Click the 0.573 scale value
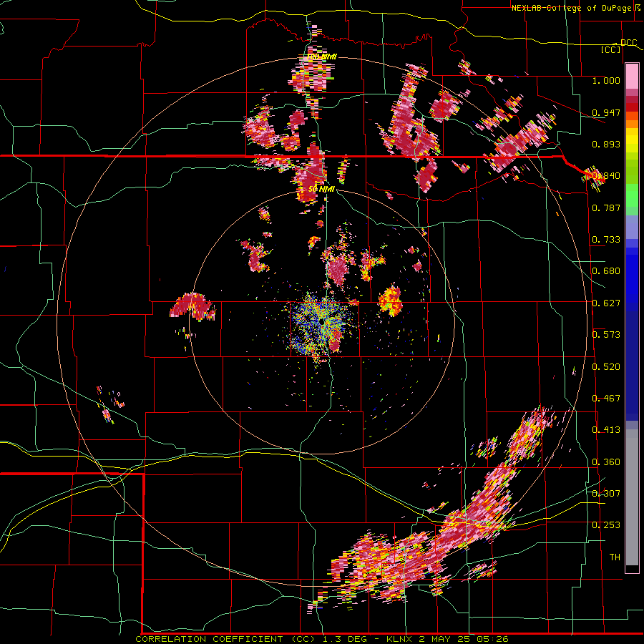 point(606,335)
